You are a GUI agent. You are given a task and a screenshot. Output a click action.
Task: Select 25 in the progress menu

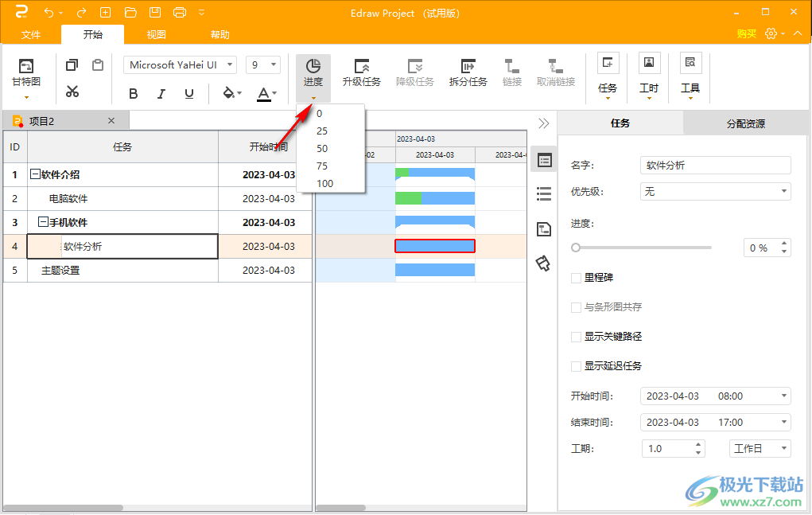pos(331,131)
